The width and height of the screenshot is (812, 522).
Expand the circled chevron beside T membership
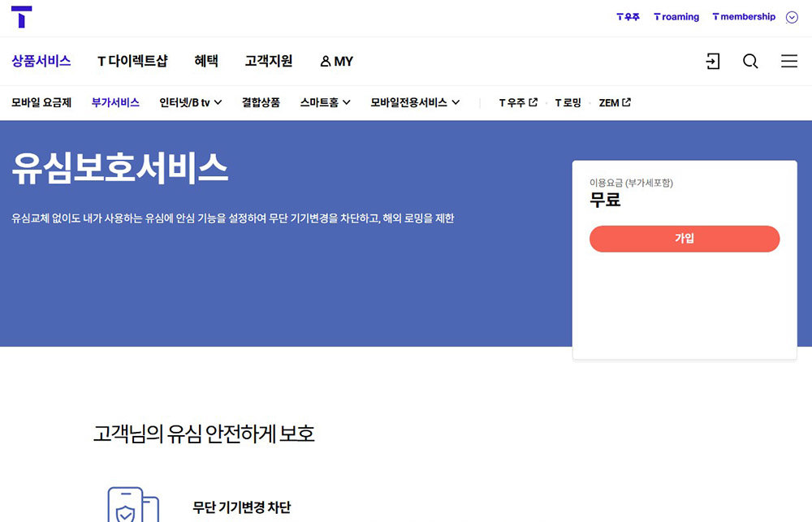point(792,17)
